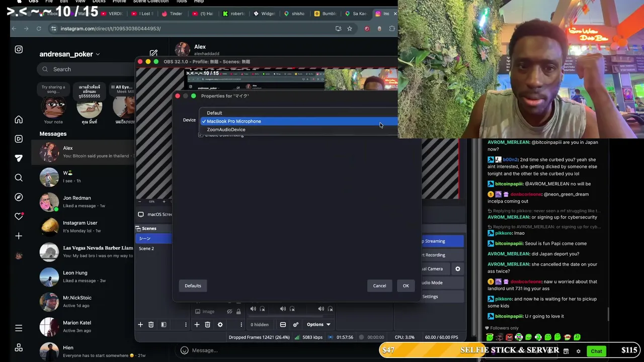The width and height of the screenshot is (644, 362).
Task: Mute the first audio mixer channel
Action: pyautogui.click(x=253, y=309)
